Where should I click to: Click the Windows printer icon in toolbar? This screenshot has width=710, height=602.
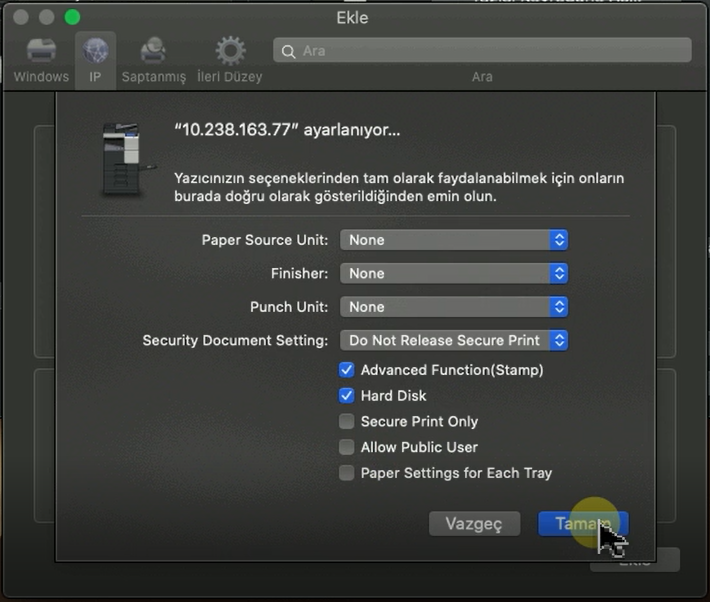click(x=41, y=50)
